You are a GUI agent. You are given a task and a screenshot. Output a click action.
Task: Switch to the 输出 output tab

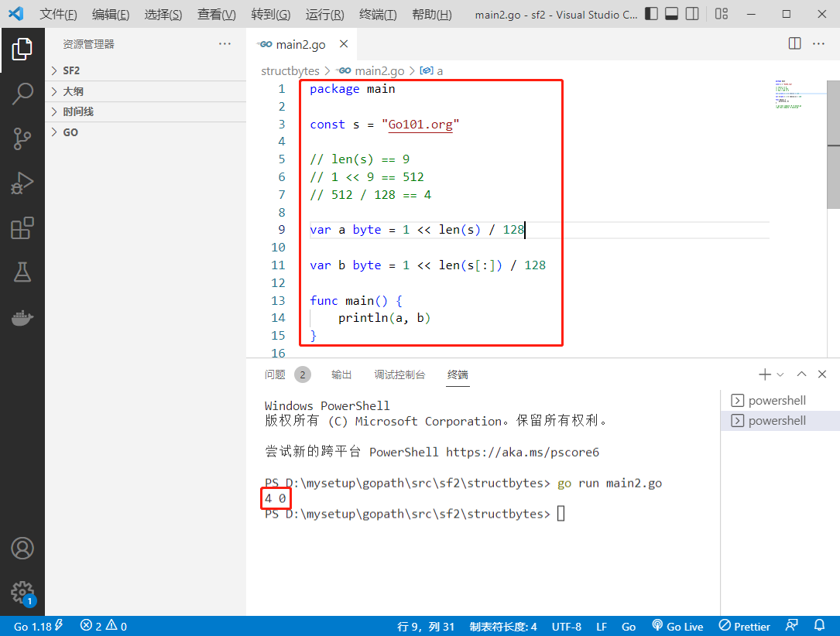coord(341,374)
